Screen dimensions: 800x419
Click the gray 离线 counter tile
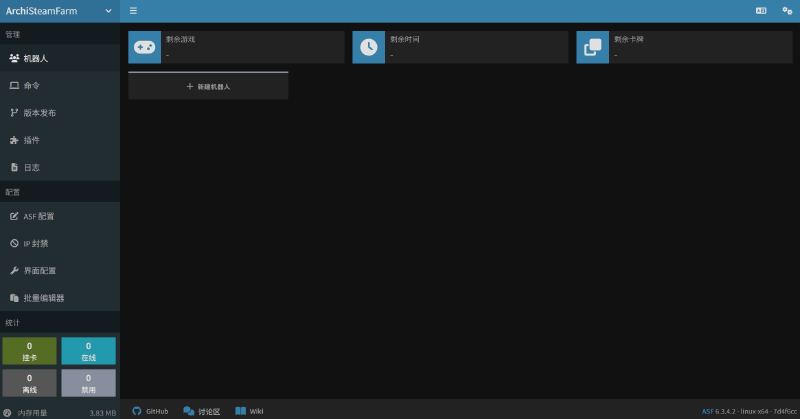click(x=29, y=383)
